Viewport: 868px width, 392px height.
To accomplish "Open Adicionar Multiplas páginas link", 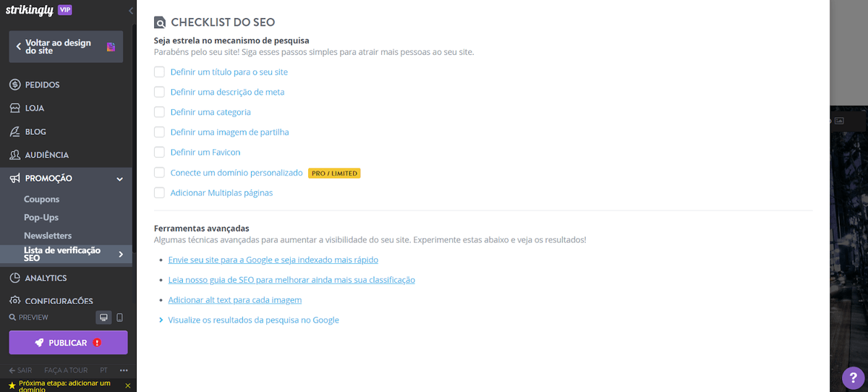I will tap(221, 193).
